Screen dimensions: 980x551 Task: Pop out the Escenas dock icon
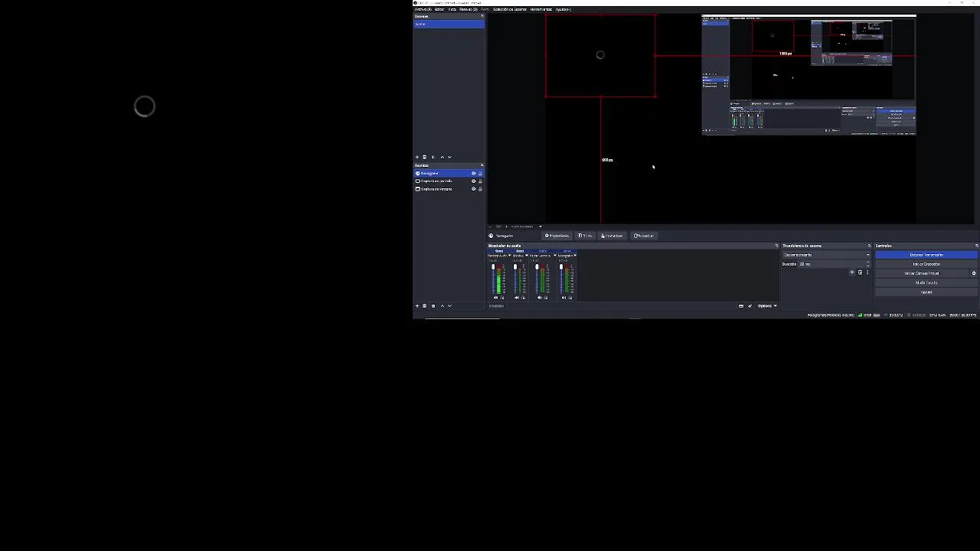tap(482, 16)
